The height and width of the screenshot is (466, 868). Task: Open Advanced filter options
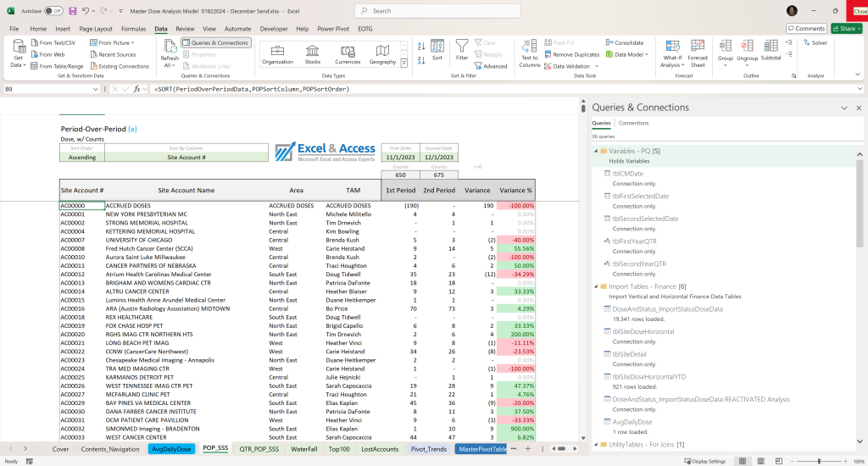(x=491, y=66)
